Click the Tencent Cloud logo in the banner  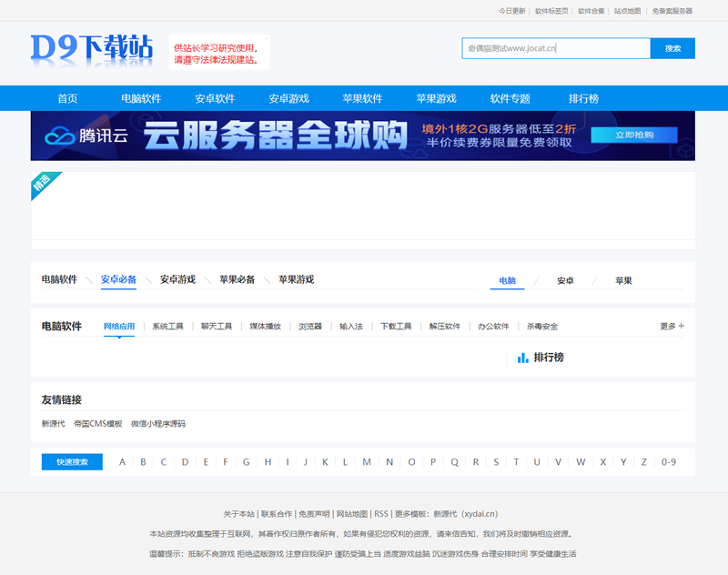66,136
